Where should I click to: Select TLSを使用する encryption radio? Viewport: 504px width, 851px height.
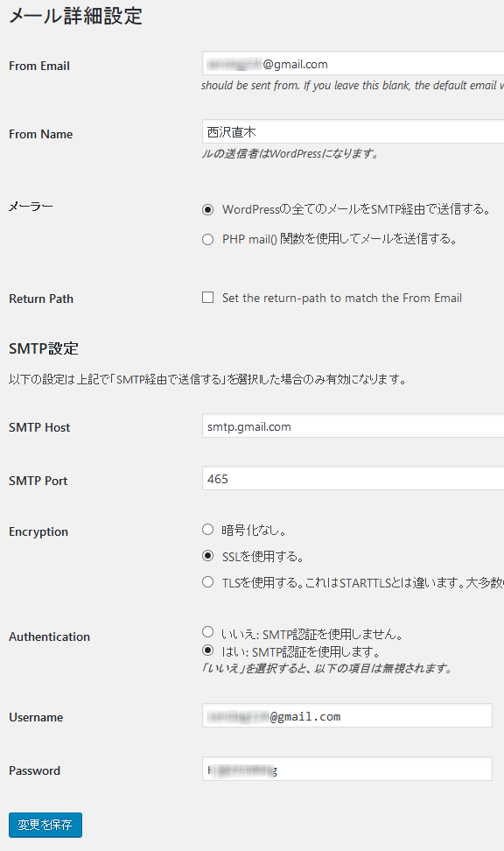pyautogui.click(x=207, y=582)
